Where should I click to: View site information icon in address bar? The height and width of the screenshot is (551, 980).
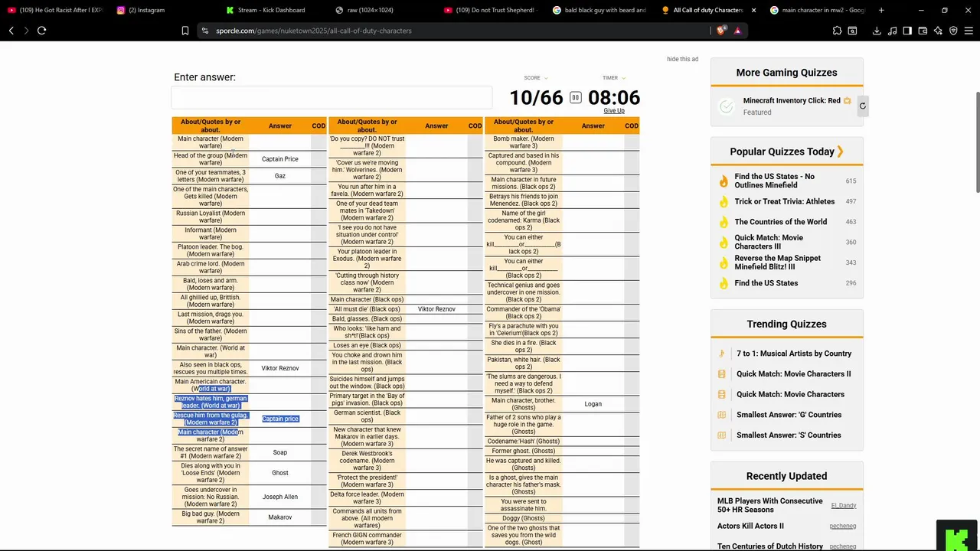coord(204,31)
